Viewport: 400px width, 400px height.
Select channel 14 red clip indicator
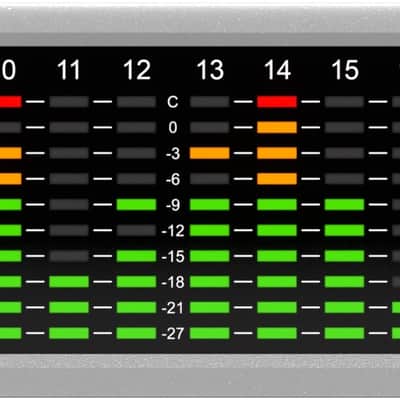[x=277, y=102]
